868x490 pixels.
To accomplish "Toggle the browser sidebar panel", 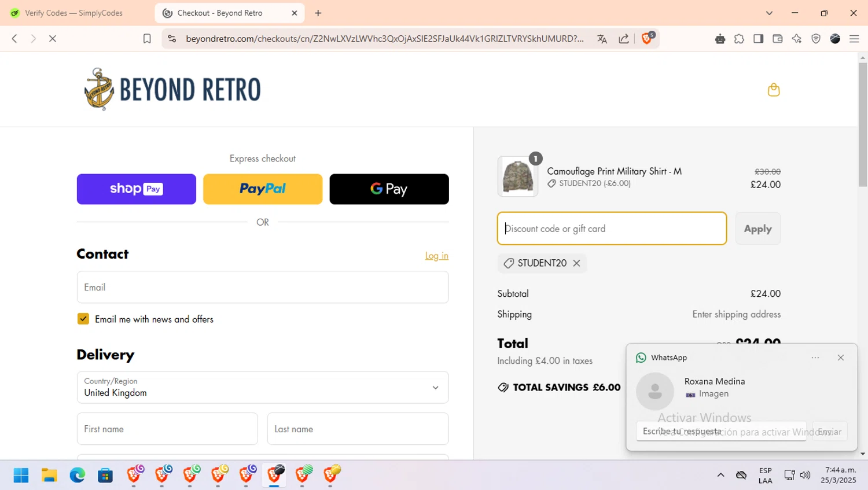I will coord(758,39).
